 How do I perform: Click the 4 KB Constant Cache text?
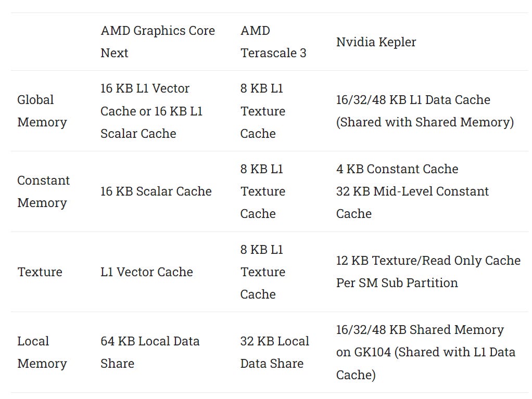pyautogui.click(x=397, y=169)
